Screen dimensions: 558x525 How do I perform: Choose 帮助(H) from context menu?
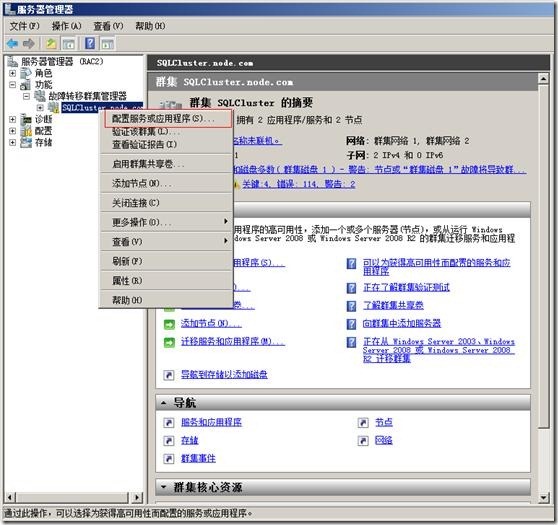pos(166,300)
